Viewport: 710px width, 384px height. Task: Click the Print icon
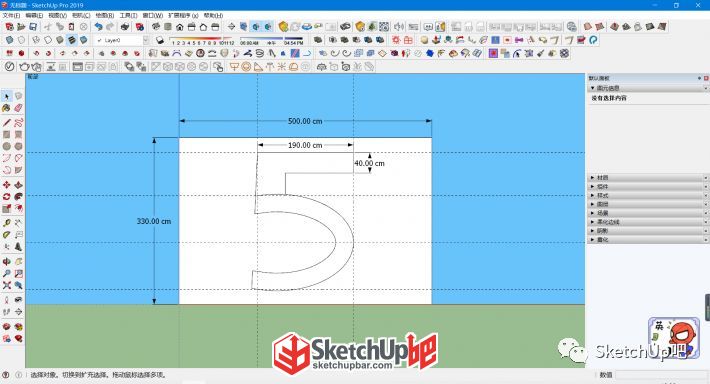(125, 27)
